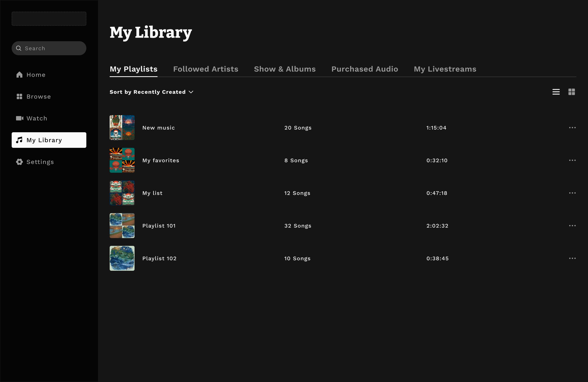
Task: Switch to Followed Artists tab
Action: point(206,69)
